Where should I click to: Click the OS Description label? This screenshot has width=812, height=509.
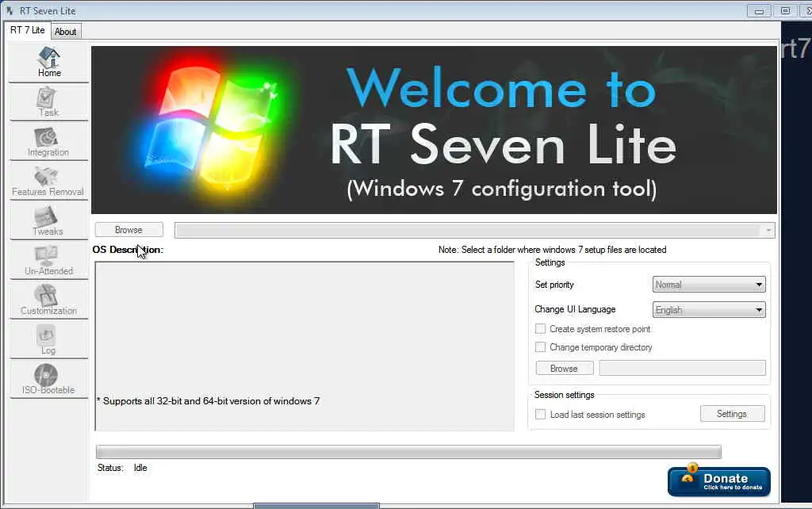pyautogui.click(x=128, y=250)
